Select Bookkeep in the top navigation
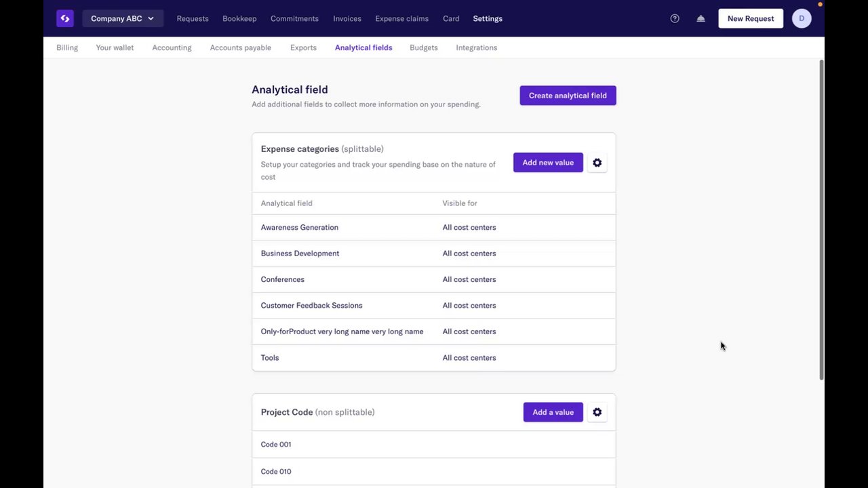 (239, 18)
